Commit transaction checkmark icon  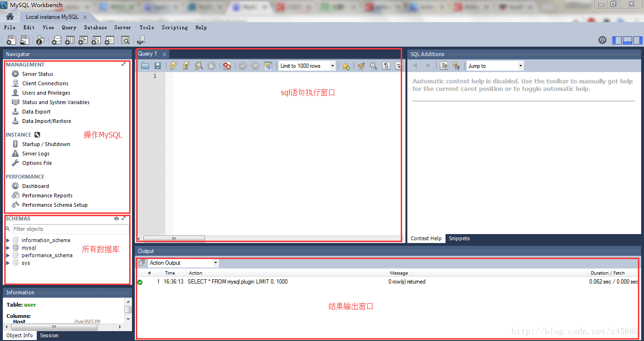tap(242, 66)
